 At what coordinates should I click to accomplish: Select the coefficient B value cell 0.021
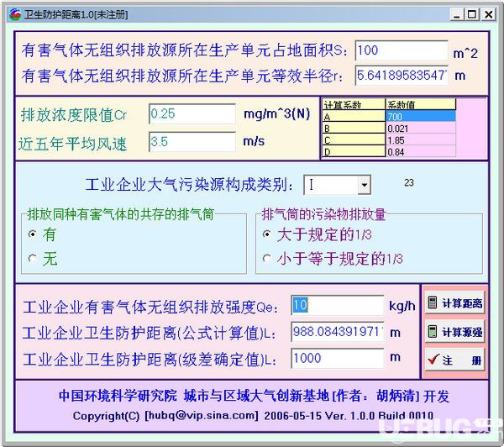(x=421, y=128)
